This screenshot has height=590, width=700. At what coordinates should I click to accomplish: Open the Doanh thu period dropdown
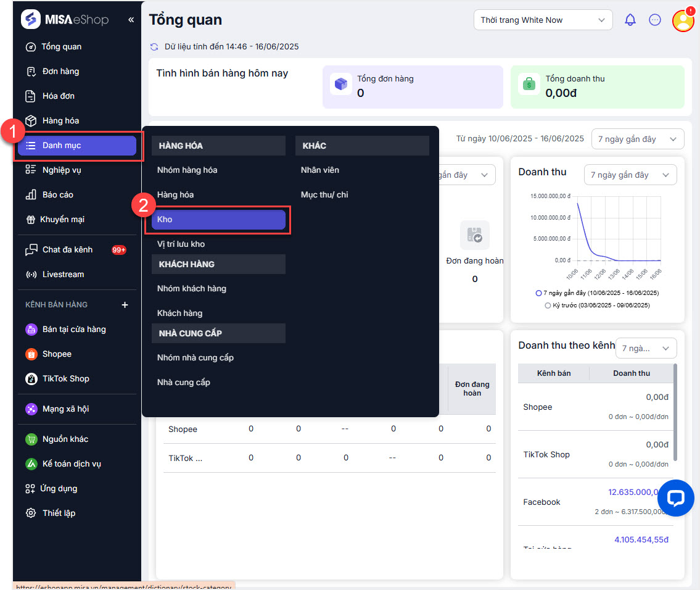[x=630, y=175]
